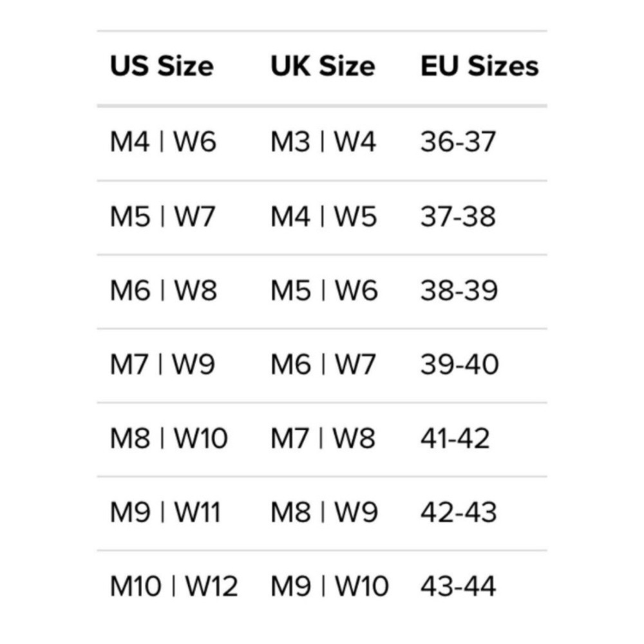Select the US size M6 | W8 cell
The image size is (644, 644).
coord(164,291)
